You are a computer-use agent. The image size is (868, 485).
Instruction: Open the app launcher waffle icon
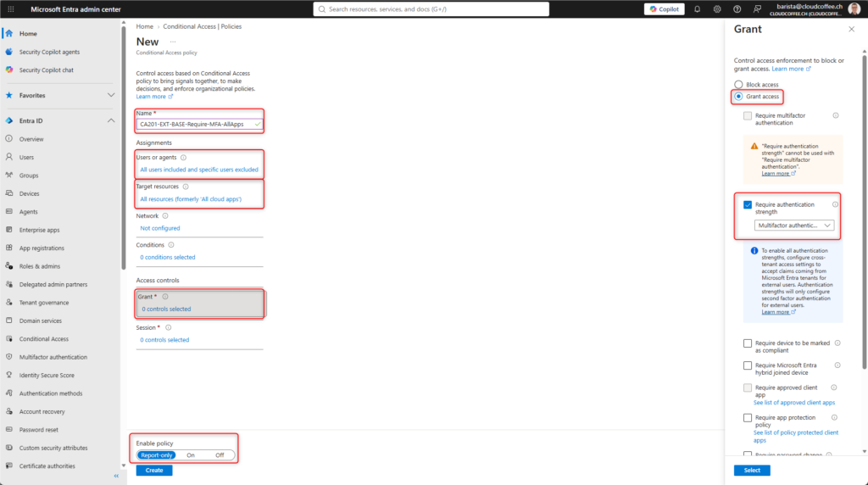[x=10, y=9]
